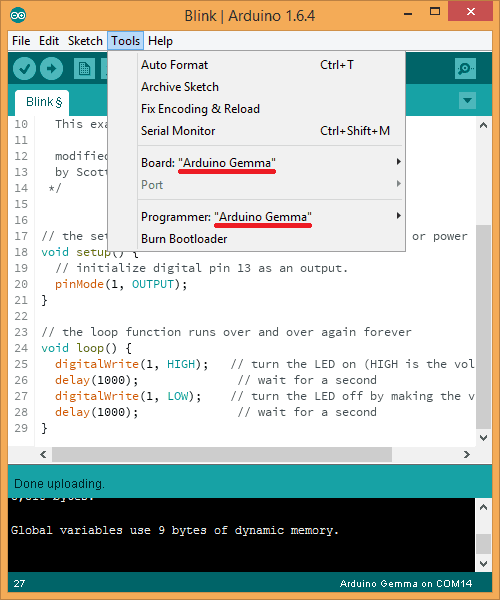Maximize the Arduino window
Viewport: 500px width, 600px height.
(435, 11)
